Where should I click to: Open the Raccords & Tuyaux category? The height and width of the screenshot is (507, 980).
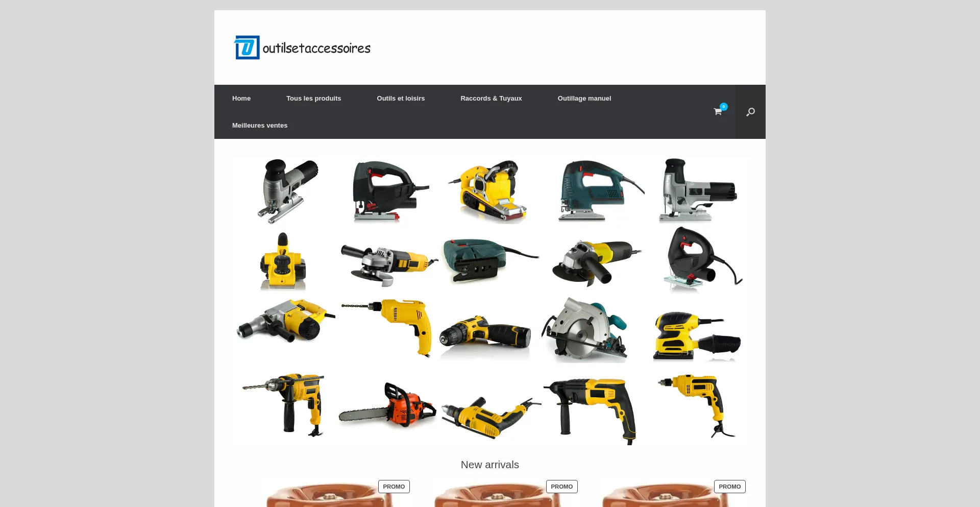(491, 98)
